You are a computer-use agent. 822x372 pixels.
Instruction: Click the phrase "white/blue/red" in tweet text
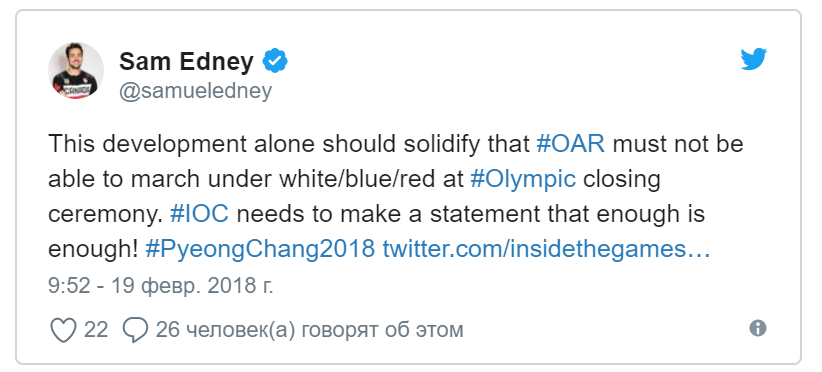[371, 179]
